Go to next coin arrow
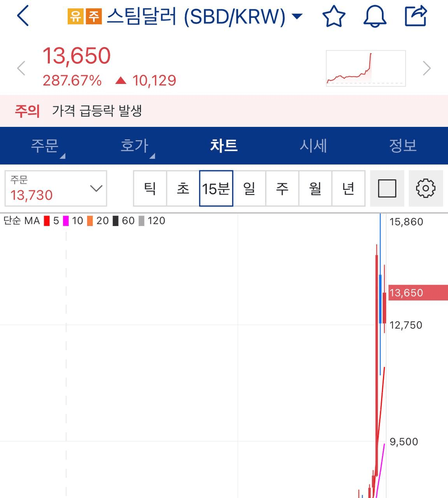The image size is (448, 498). [x=427, y=68]
